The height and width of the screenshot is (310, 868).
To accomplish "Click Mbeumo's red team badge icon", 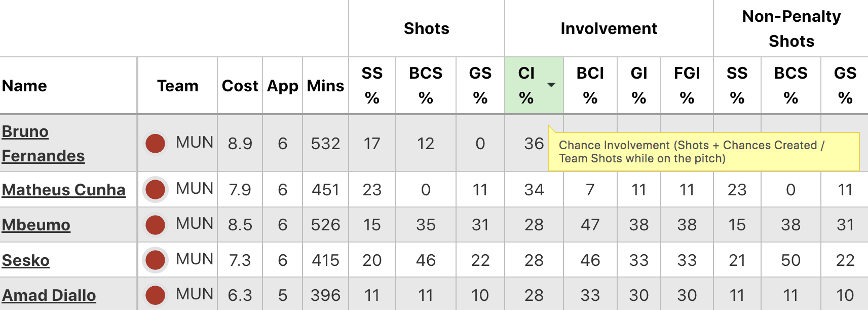I will pyautogui.click(x=156, y=225).
